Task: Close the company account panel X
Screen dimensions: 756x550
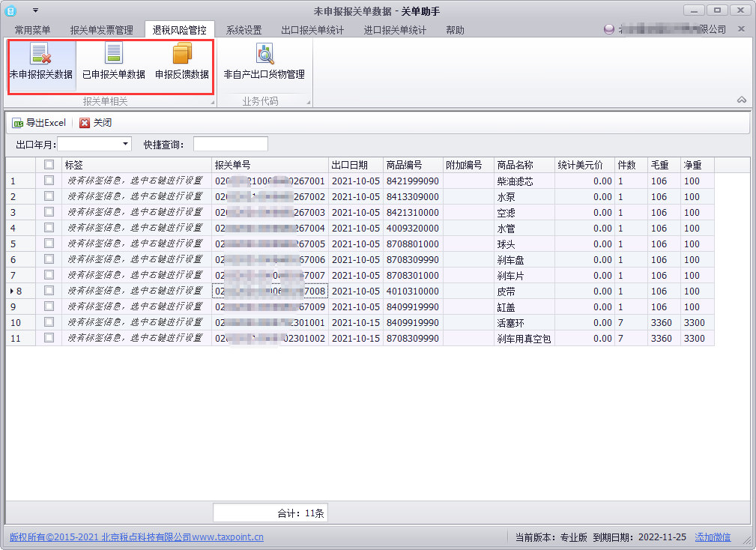Action: [x=742, y=29]
